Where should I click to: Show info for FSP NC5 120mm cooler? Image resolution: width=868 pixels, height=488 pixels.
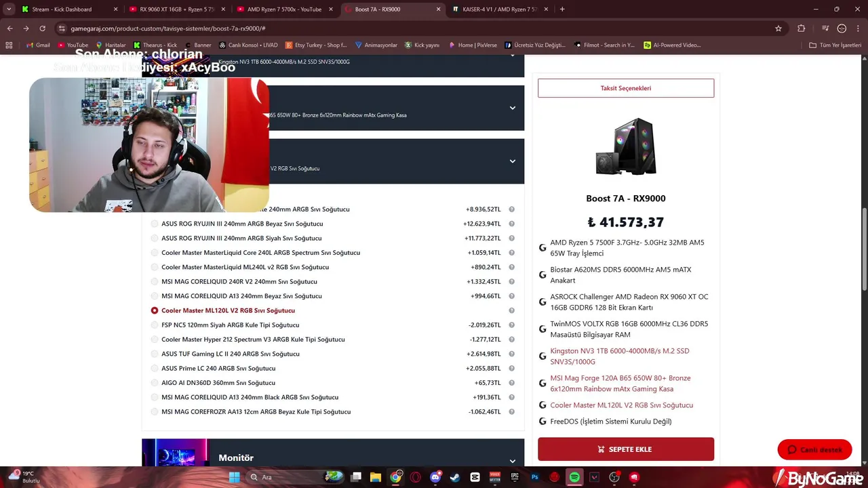[x=512, y=325]
